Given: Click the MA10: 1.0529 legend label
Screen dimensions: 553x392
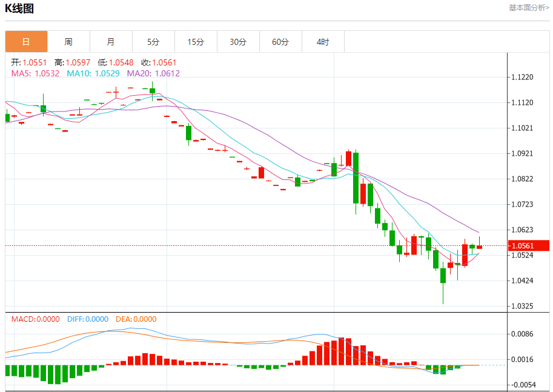Looking at the screenshot, I should click(x=93, y=73).
